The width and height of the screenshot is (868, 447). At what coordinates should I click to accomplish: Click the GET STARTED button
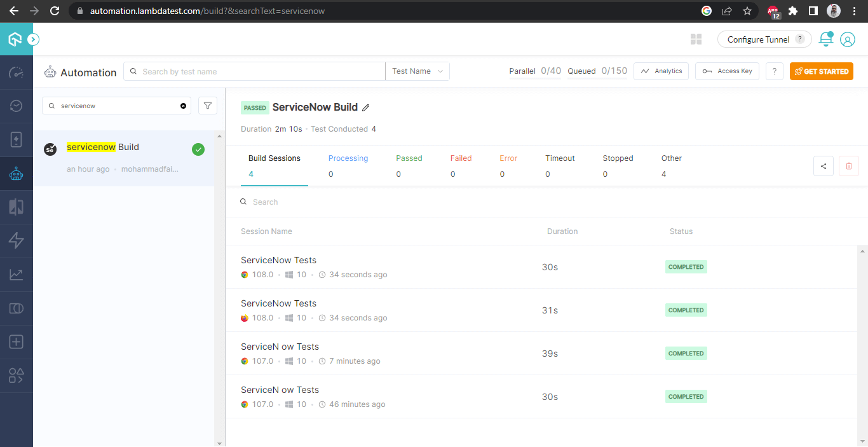(821, 71)
